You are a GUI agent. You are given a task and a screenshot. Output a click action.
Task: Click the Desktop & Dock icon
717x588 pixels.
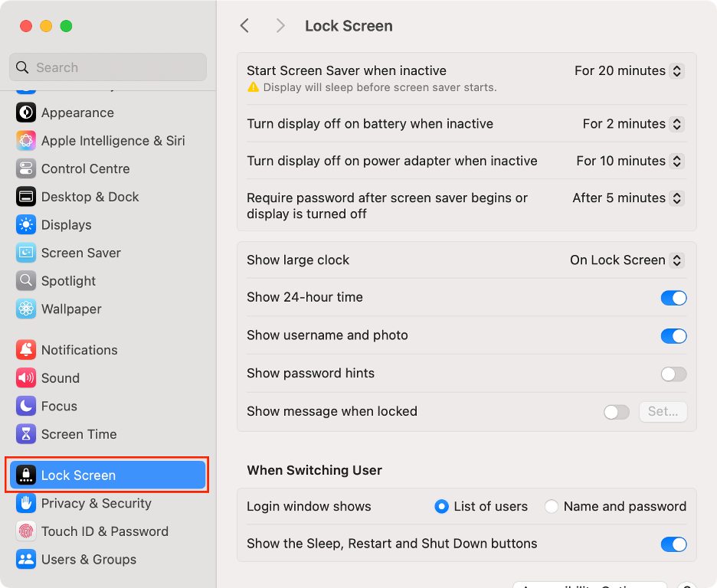click(x=26, y=197)
